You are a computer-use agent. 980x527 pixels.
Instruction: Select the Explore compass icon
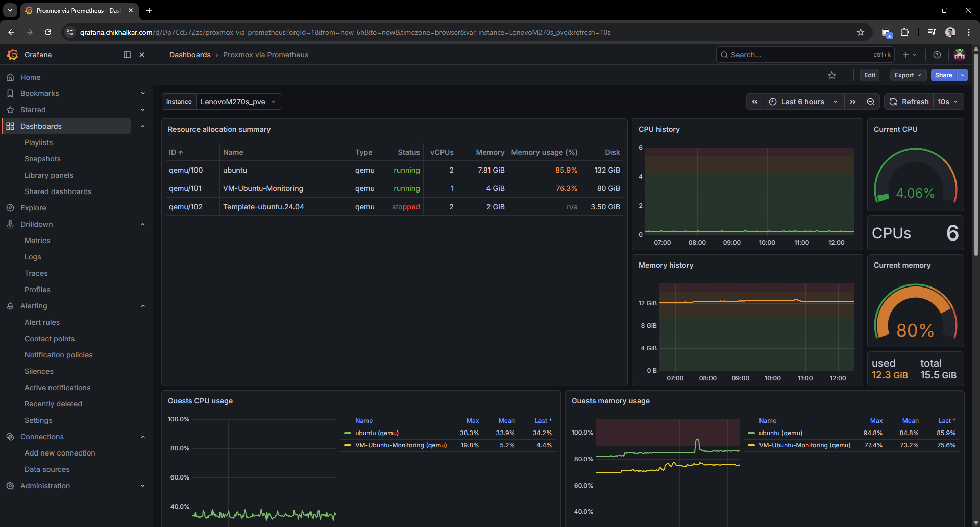pos(10,208)
